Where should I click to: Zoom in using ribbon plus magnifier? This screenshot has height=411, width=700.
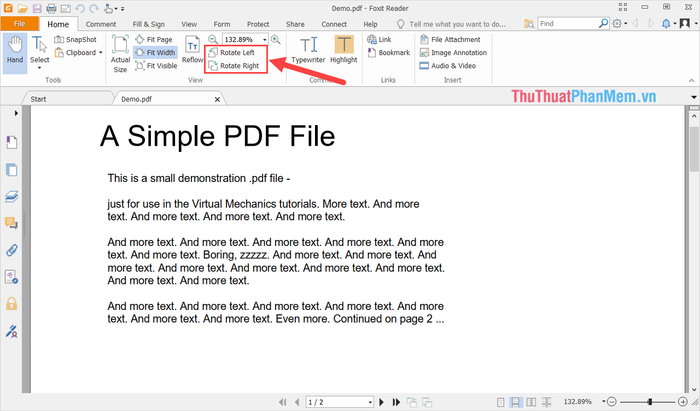click(x=275, y=39)
